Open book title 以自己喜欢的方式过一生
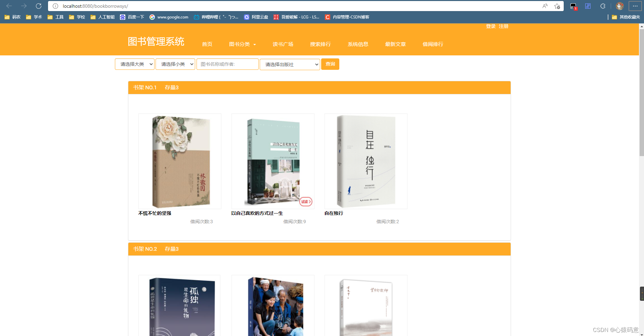The width and height of the screenshot is (644, 336). tap(257, 213)
